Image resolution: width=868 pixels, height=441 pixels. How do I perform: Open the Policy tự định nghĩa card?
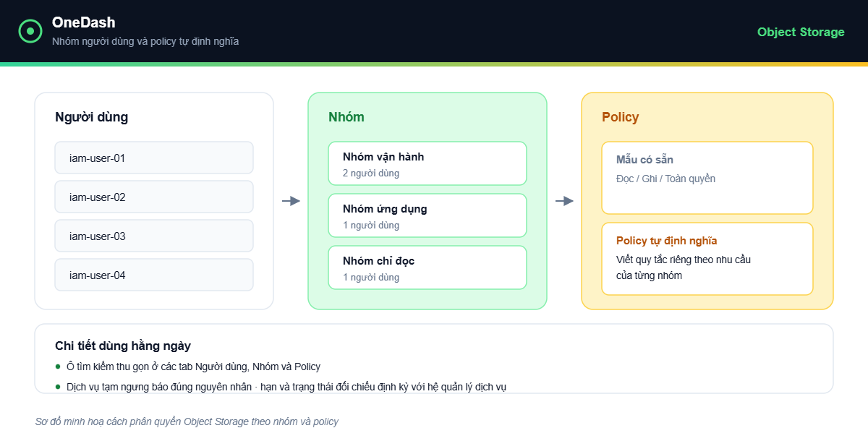[707, 259]
